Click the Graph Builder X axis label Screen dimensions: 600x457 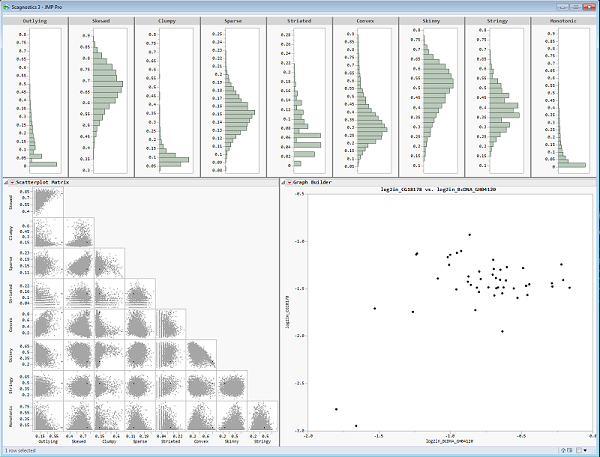pos(447,441)
